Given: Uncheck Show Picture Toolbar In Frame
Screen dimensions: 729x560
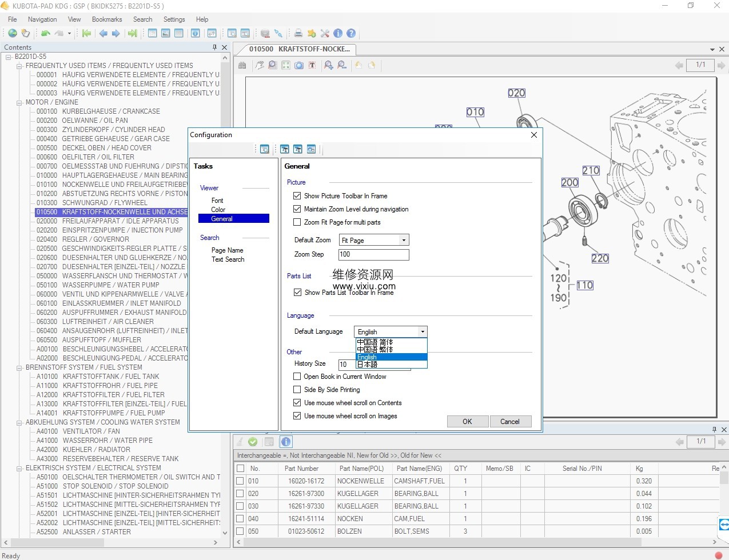Looking at the screenshot, I should [297, 195].
